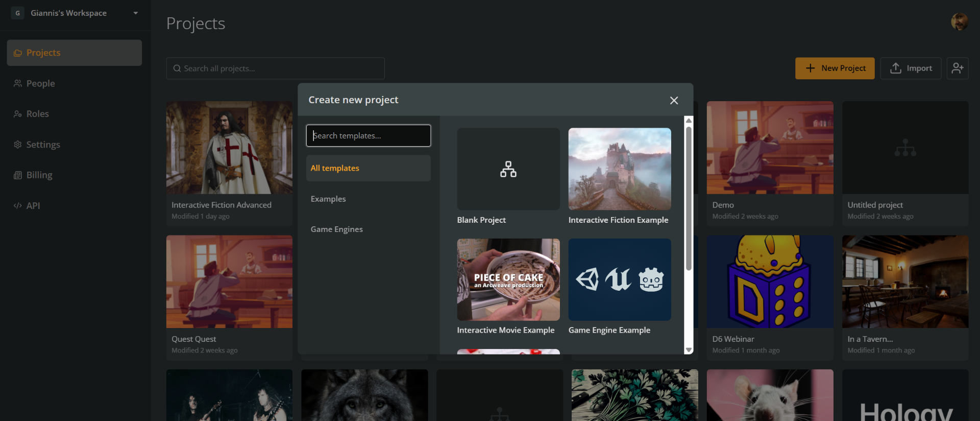Click the board icon in Blank Project

[508, 169]
